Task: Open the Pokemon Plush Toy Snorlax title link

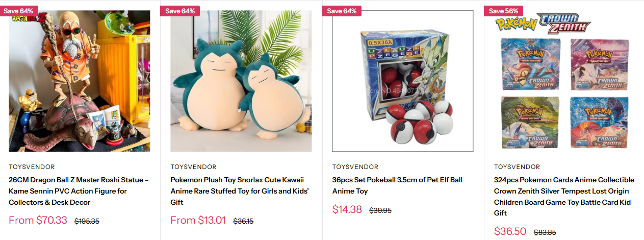Action: (x=240, y=191)
